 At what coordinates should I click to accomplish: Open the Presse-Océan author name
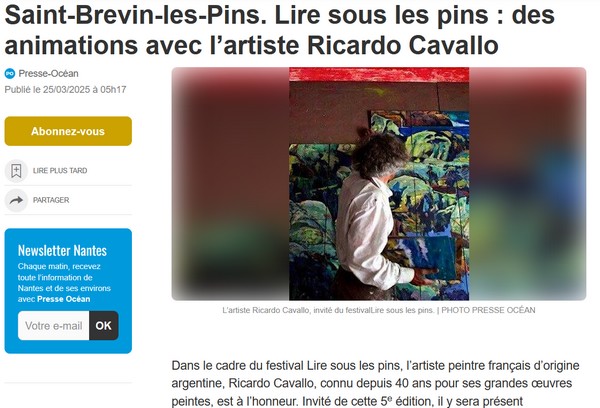coord(49,73)
